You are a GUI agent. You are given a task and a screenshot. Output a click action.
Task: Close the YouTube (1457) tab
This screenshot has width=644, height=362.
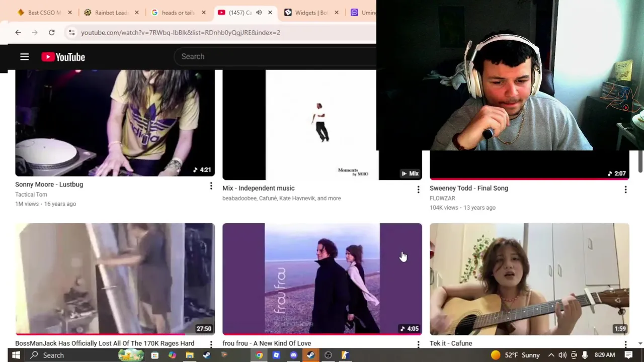pyautogui.click(x=270, y=13)
